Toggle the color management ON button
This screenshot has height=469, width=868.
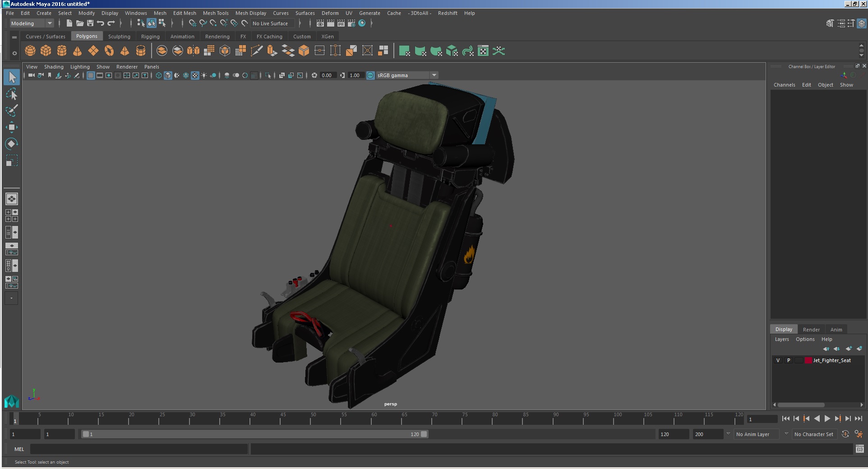pos(370,75)
